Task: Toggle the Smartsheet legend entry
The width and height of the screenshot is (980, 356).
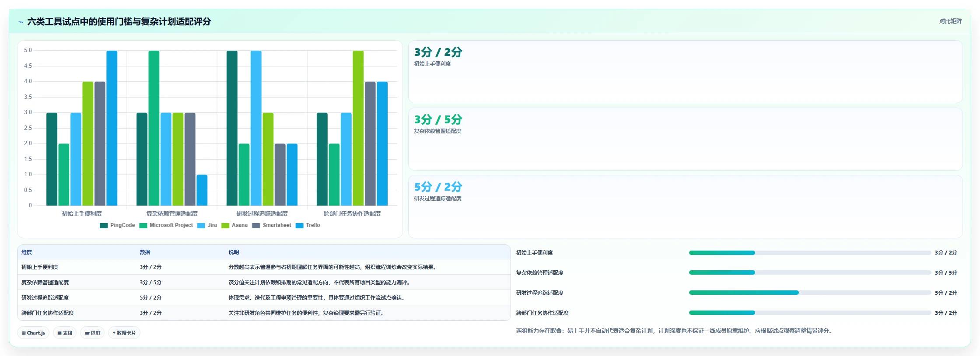Action: pos(272,226)
